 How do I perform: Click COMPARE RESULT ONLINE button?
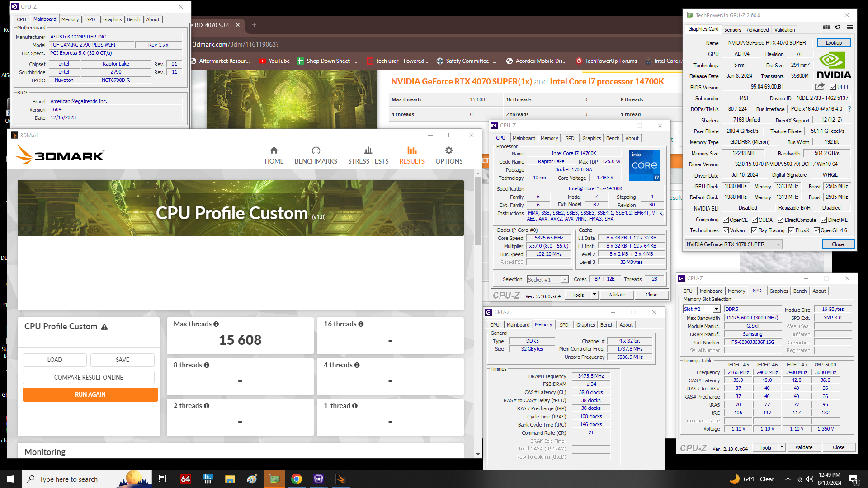(x=89, y=377)
